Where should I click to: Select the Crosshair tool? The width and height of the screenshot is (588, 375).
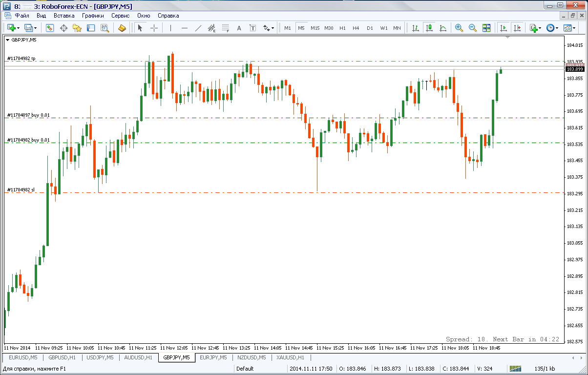154,28
